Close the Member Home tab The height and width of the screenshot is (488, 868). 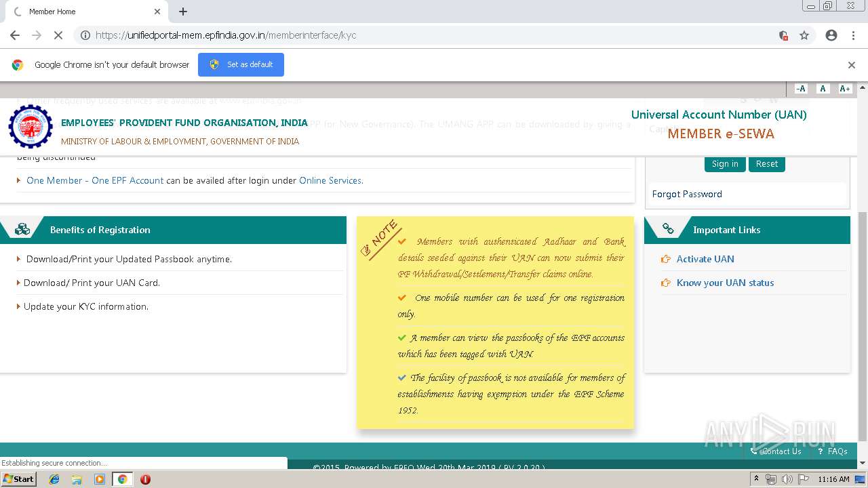tap(157, 12)
